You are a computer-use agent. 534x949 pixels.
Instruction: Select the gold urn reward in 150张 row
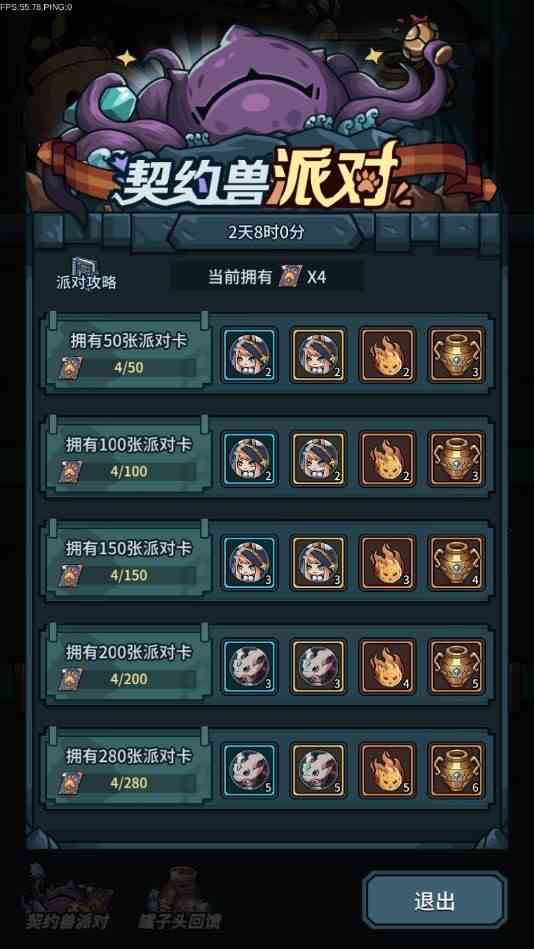coord(457,563)
